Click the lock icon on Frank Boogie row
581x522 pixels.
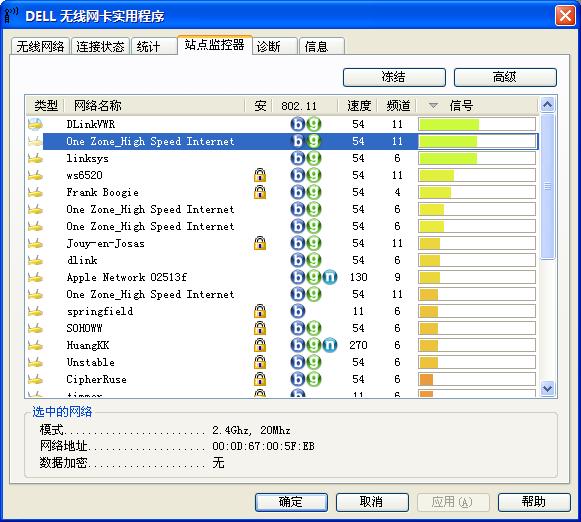point(260,192)
